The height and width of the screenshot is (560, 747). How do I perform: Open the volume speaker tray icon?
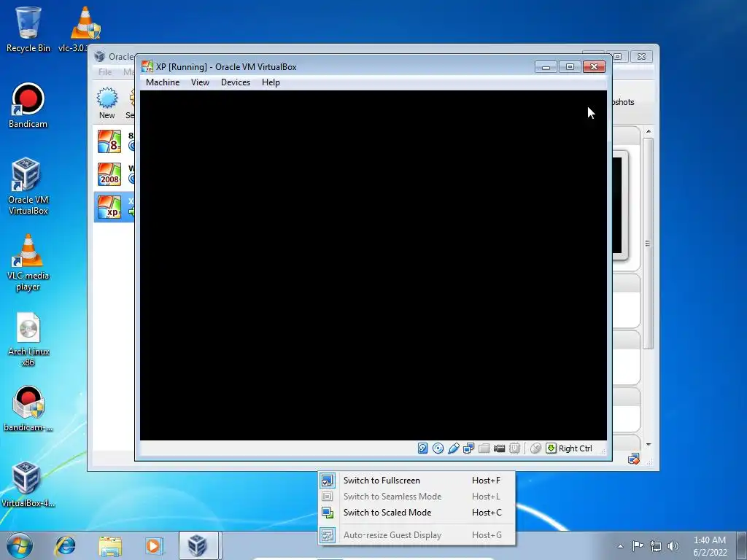[x=673, y=546]
